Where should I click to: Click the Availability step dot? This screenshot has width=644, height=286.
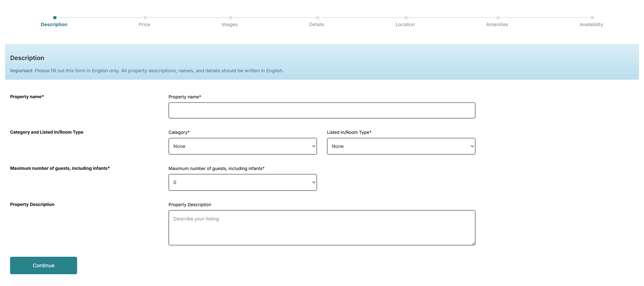point(592,17)
